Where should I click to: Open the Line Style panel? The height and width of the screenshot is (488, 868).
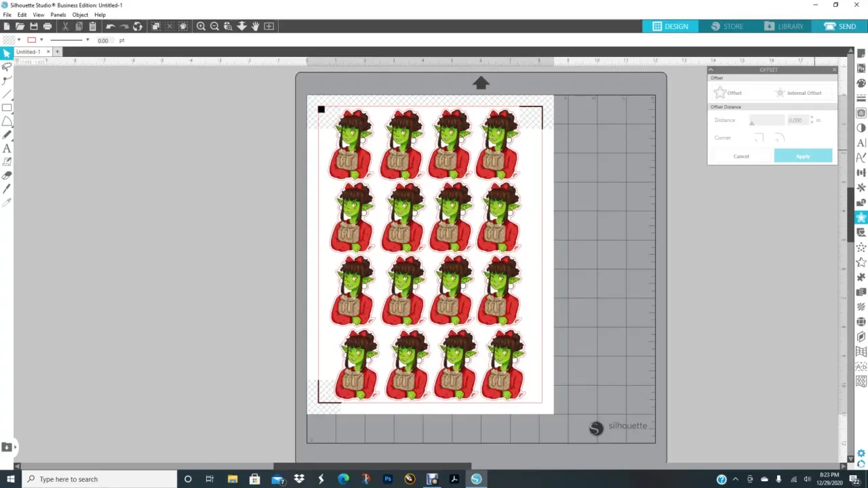(861, 98)
